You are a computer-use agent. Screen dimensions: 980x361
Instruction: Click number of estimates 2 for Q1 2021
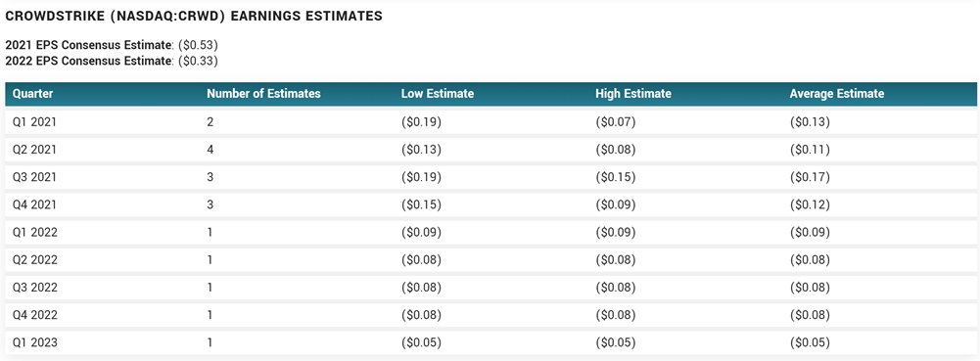[210, 122]
